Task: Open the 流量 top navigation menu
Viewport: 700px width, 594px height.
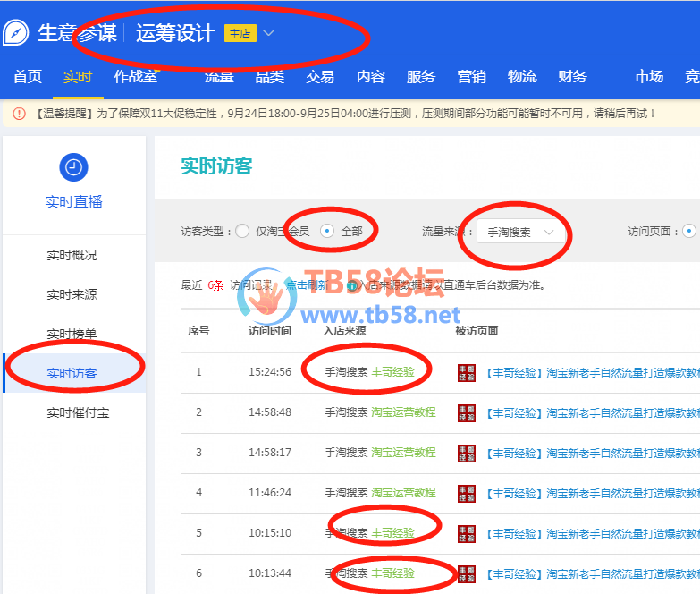Action: 219,77
